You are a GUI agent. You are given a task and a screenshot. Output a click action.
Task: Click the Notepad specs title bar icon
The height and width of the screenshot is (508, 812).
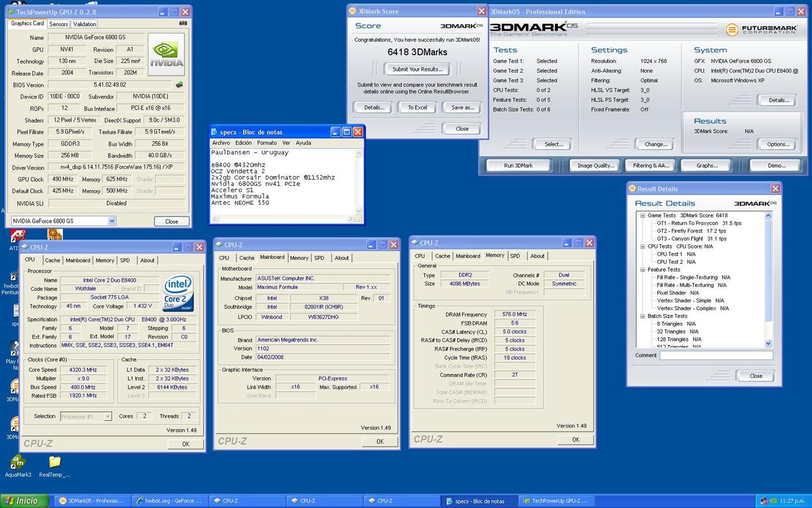tap(214, 132)
